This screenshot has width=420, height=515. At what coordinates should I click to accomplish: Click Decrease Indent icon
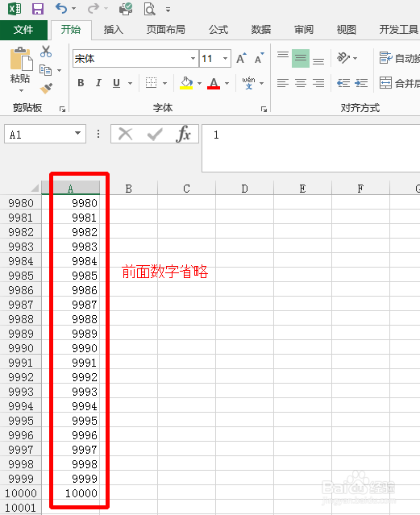coord(343,83)
